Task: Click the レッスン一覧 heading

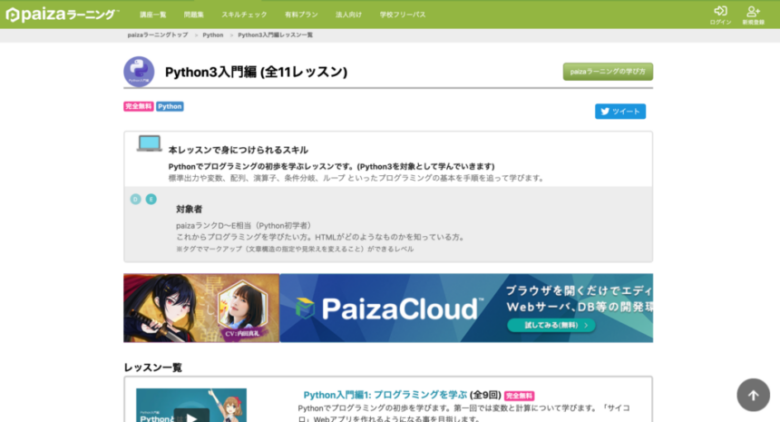Action: click(x=153, y=368)
